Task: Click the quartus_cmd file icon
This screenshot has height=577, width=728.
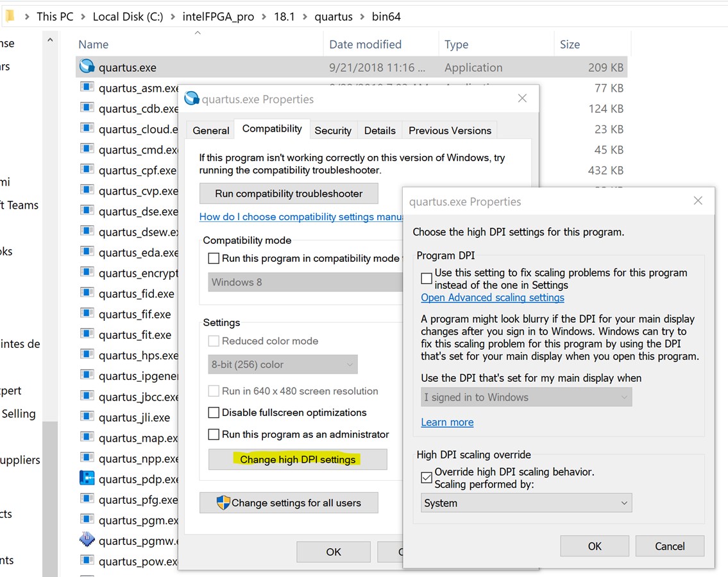Action: click(87, 149)
